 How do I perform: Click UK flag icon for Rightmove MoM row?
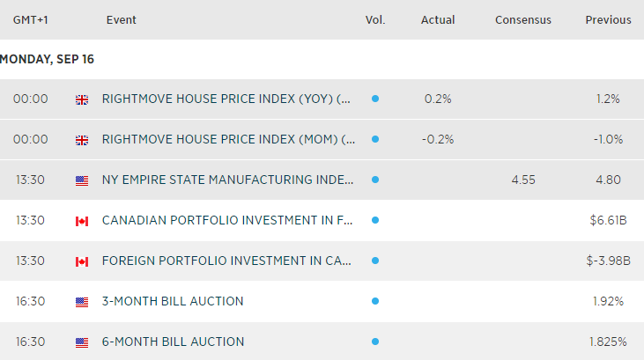click(82, 139)
